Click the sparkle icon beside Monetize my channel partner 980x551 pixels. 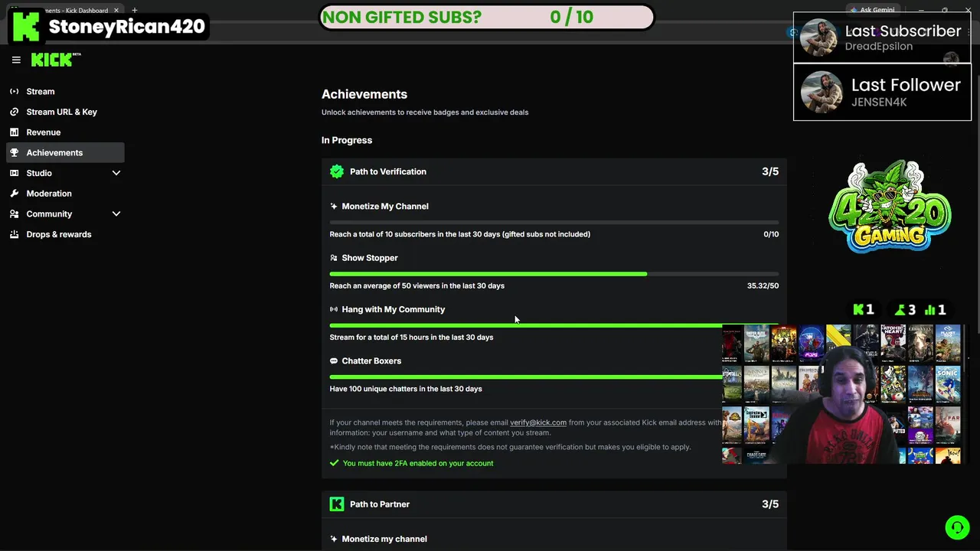334,539
